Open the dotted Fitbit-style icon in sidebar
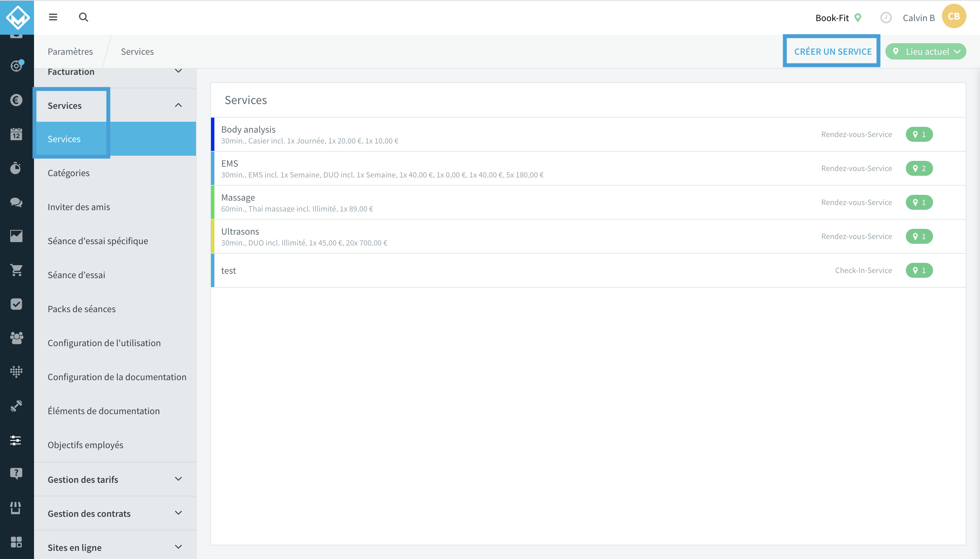This screenshot has width=980, height=559. [x=16, y=372]
